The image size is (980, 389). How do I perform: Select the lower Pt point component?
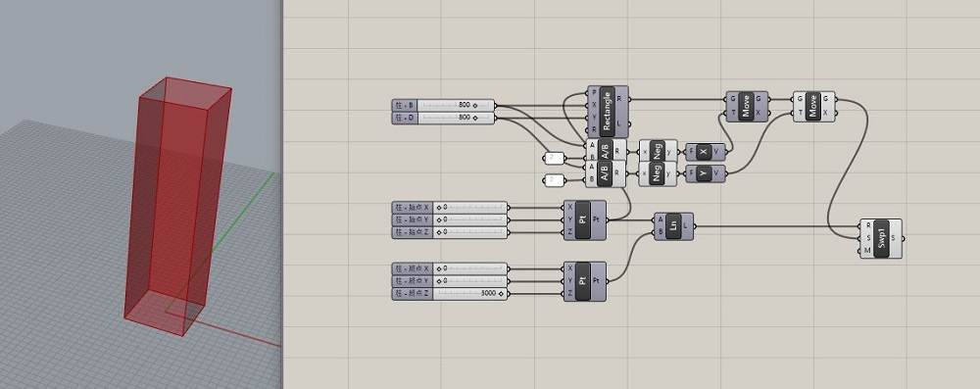pyautogui.click(x=584, y=281)
